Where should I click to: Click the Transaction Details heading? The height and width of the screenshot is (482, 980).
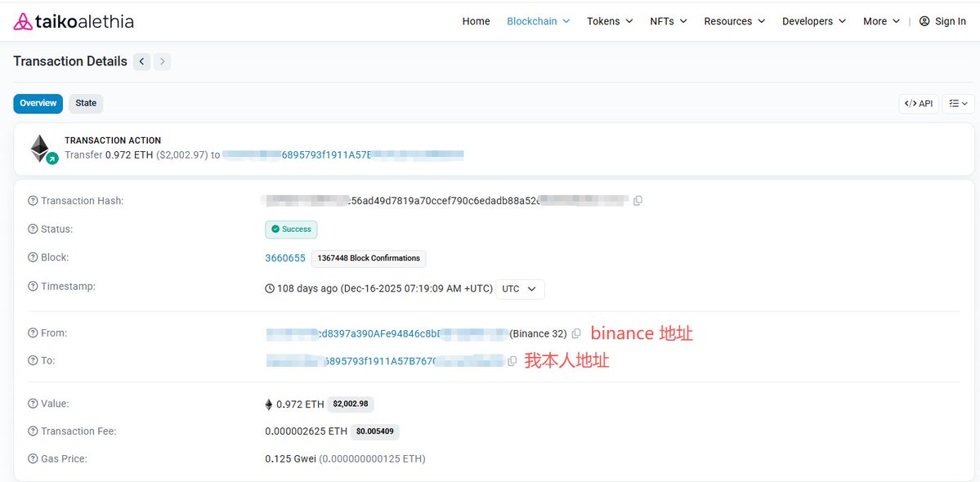[x=70, y=61]
